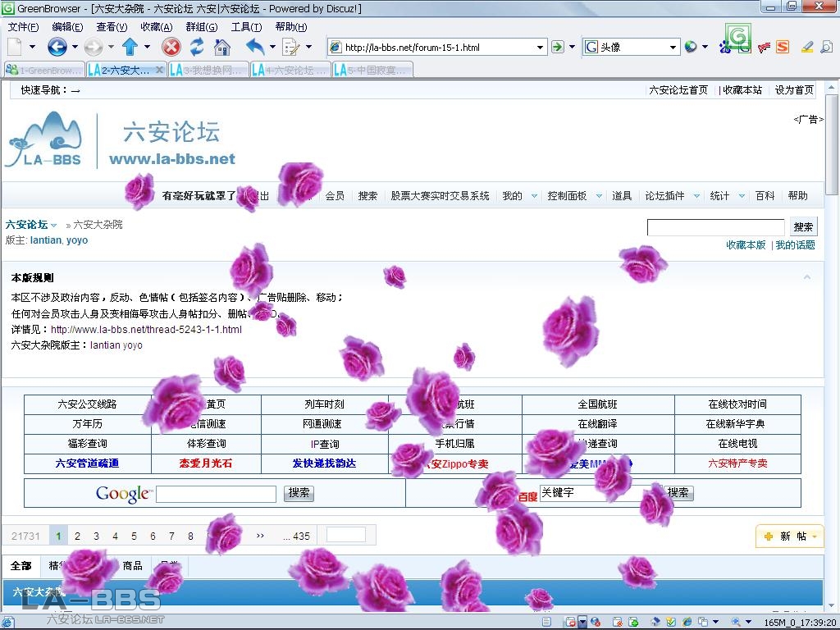Toggle the green checkmark icon in status bar
The width and height of the screenshot is (840, 630).
pos(669,621)
